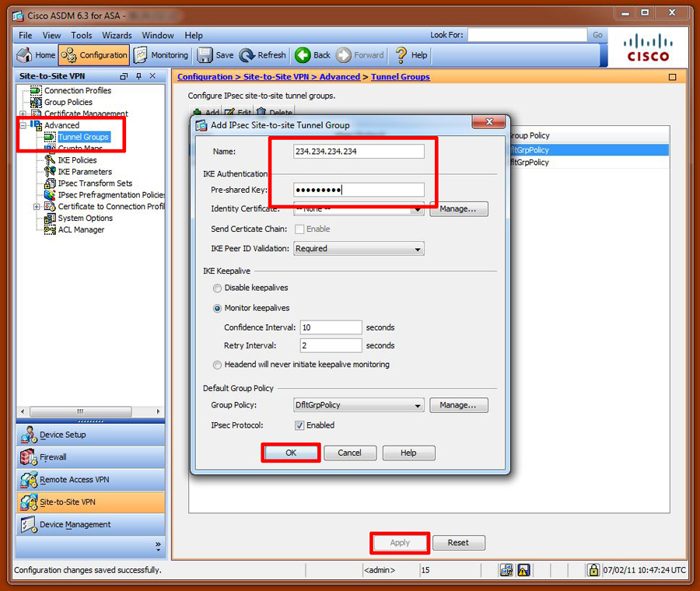700x591 pixels.
Task: Select Monitor keepalives radio button
Action: click(218, 309)
